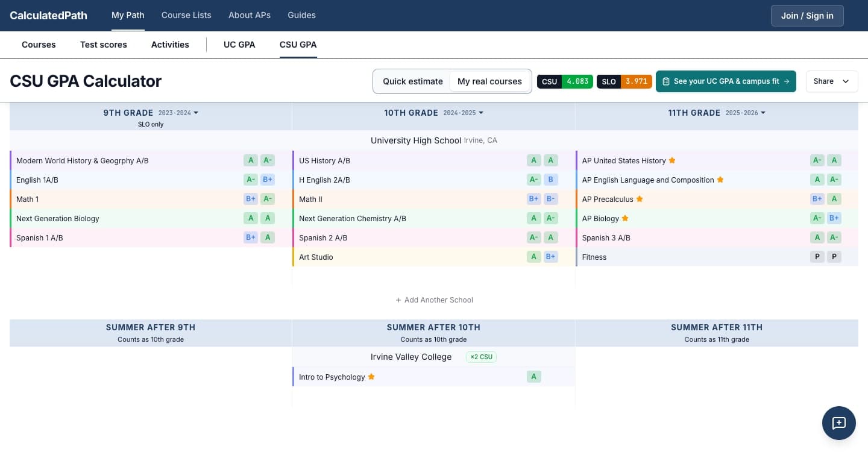Click the Join / Sign in button
Viewport: 868px width, 452px height.
[x=807, y=16]
